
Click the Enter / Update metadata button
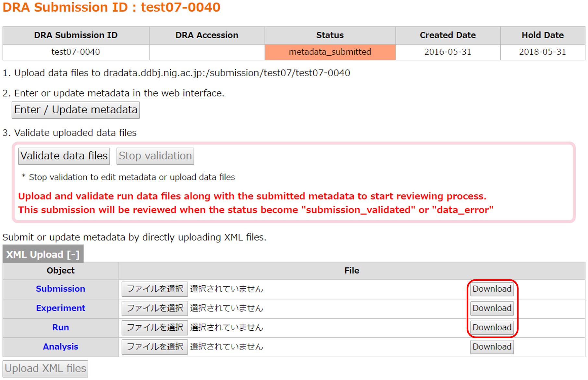(x=76, y=110)
